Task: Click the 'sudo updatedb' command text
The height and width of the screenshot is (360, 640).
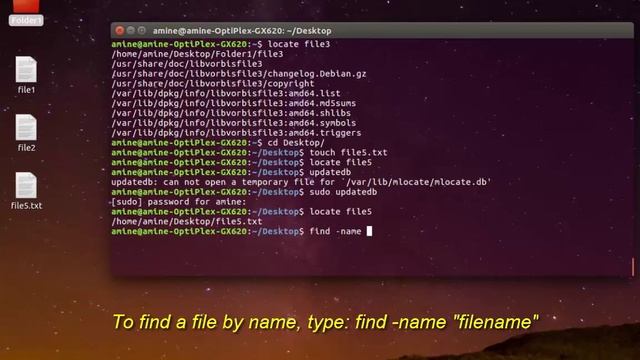Action: click(343, 192)
